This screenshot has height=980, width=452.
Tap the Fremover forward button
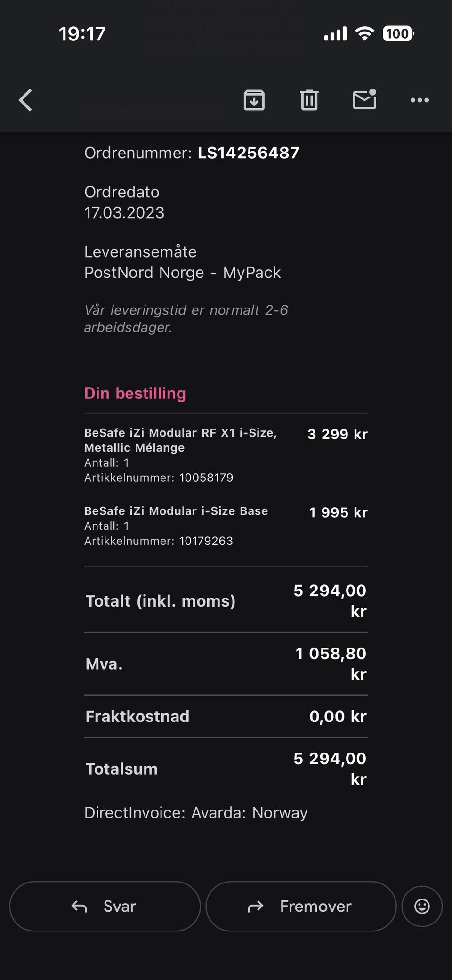pos(301,906)
